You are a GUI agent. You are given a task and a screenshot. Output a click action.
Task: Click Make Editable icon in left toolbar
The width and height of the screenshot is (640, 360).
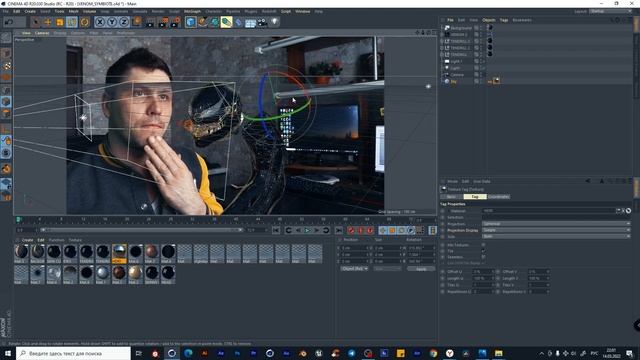coord(6,38)
